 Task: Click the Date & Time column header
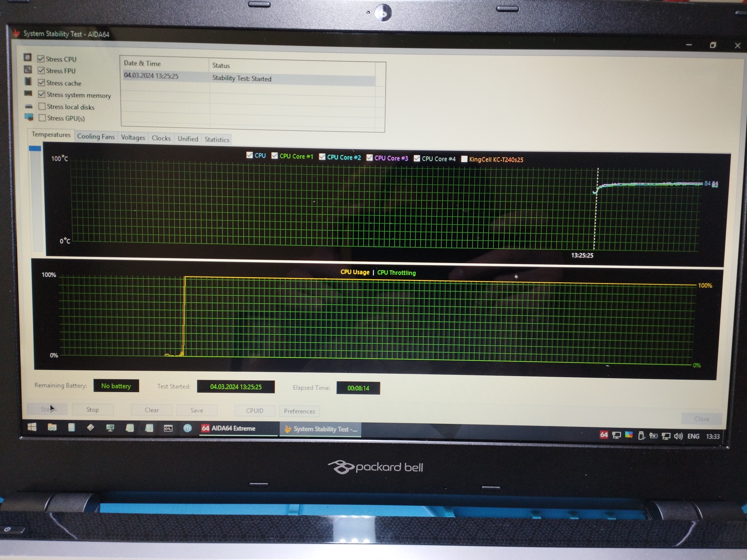165,63
